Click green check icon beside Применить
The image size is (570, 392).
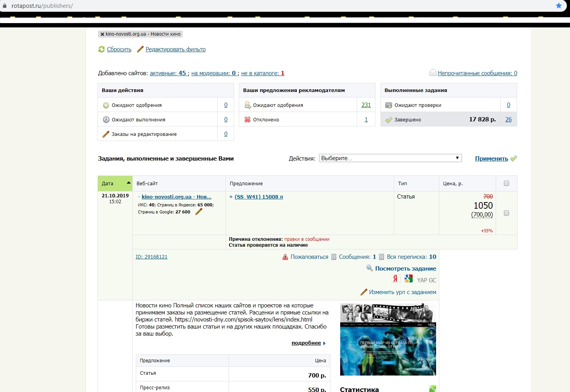(x=514, y=159)
